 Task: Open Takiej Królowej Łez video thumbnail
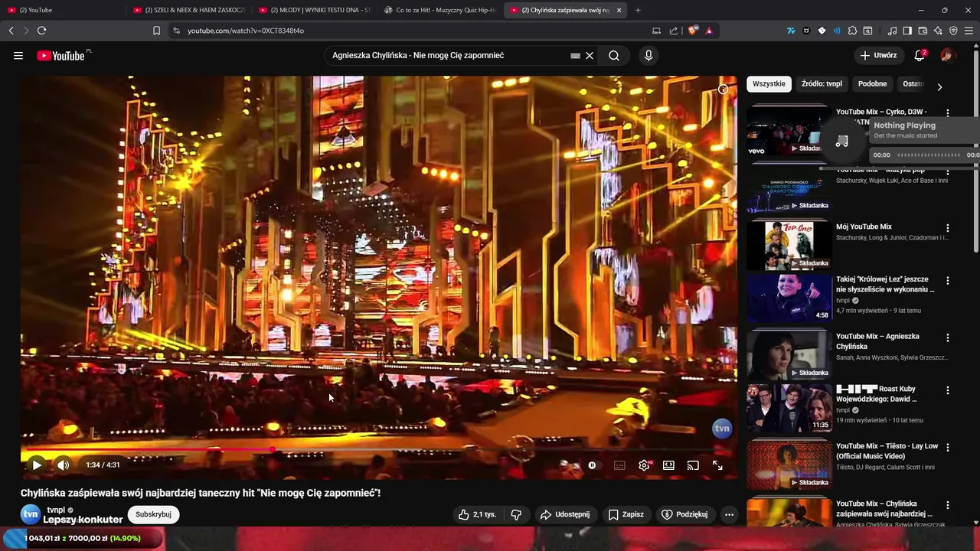click(789, 298)
